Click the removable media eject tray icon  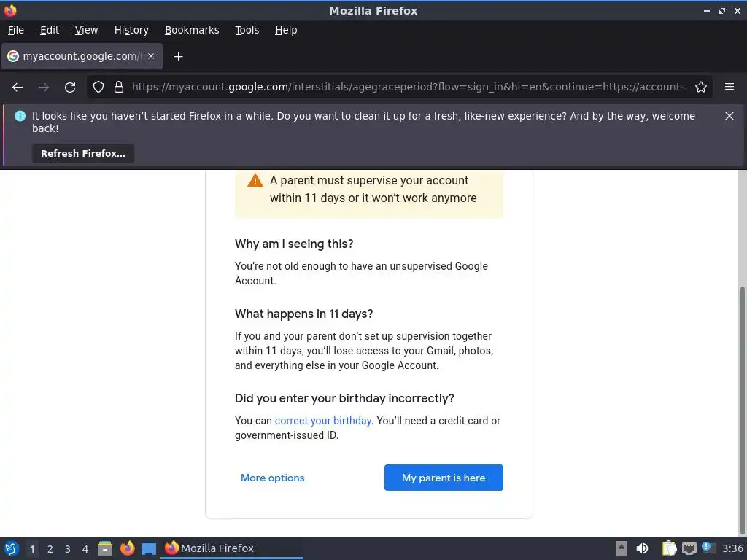tap(622, 548)
